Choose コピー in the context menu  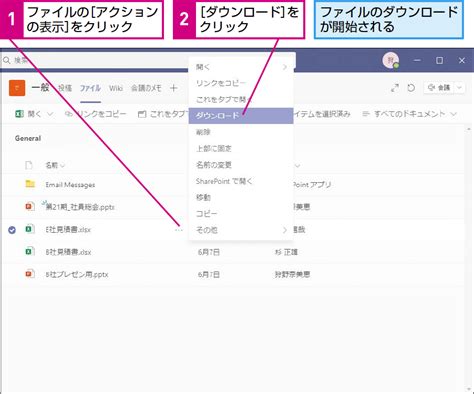(241, 214)
